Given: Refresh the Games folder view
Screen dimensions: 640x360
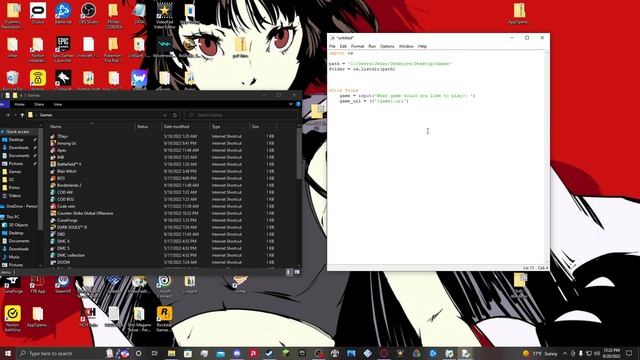Looking at the screenshot, I should coord(175,115).
